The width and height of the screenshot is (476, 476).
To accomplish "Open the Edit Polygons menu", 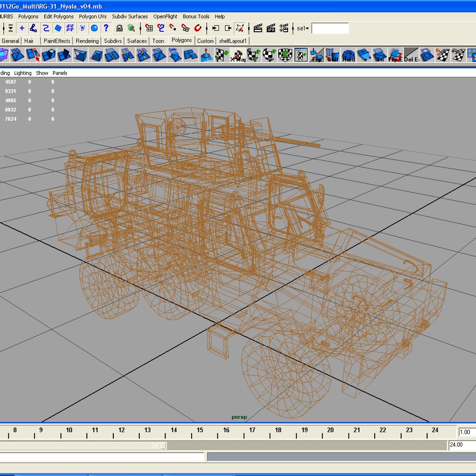I will 59,16.
